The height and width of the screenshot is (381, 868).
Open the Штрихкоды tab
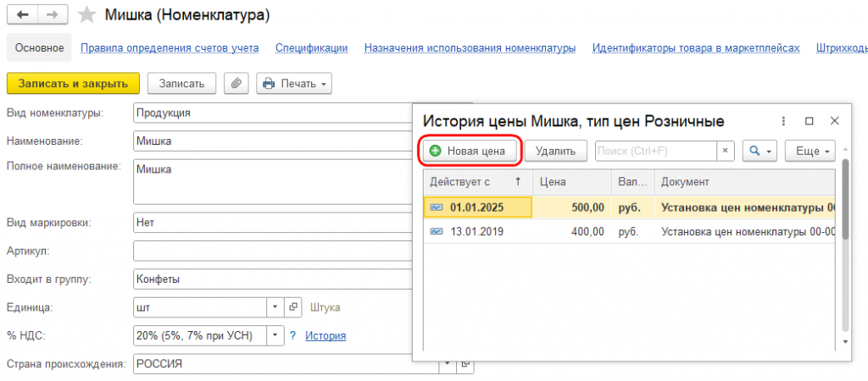tap(842, 48)
